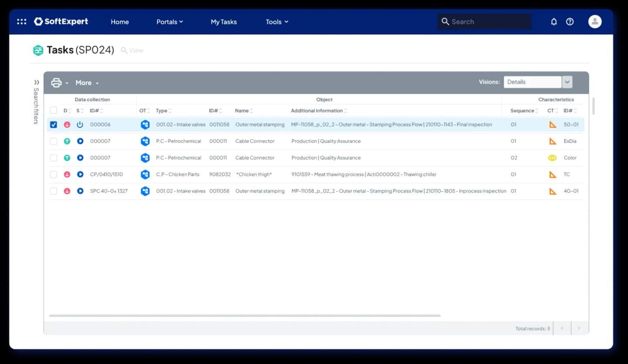
Task: Check the box for ExDia Cable Connector row
Action: [x=54, y=141]
